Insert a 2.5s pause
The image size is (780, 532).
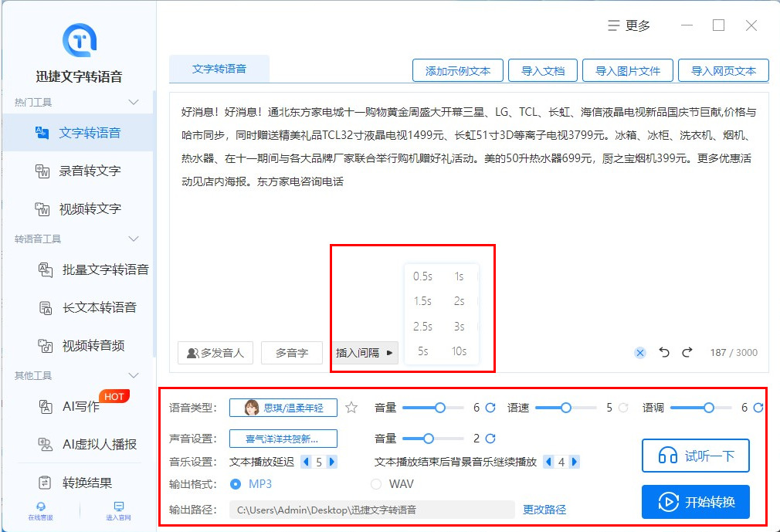click(423, 327)
